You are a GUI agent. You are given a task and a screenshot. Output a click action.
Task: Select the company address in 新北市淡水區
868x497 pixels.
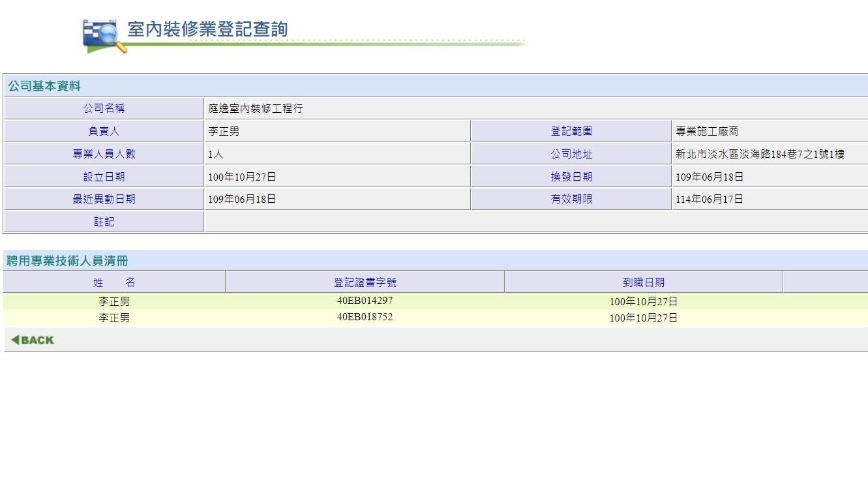coord(766,153)
